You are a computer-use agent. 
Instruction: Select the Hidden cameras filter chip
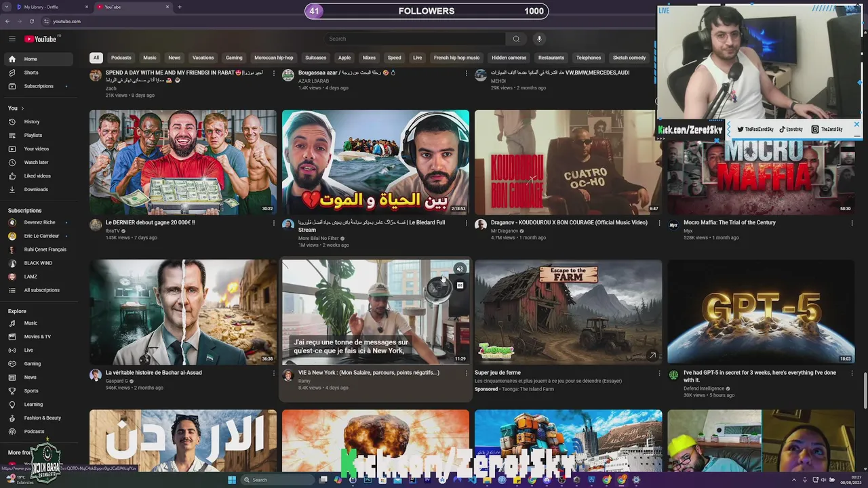509,58
